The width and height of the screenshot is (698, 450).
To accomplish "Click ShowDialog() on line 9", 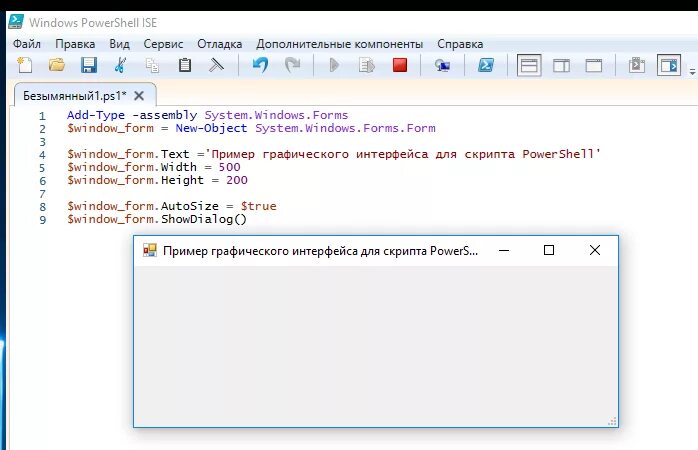I will (x=204, y=219).
